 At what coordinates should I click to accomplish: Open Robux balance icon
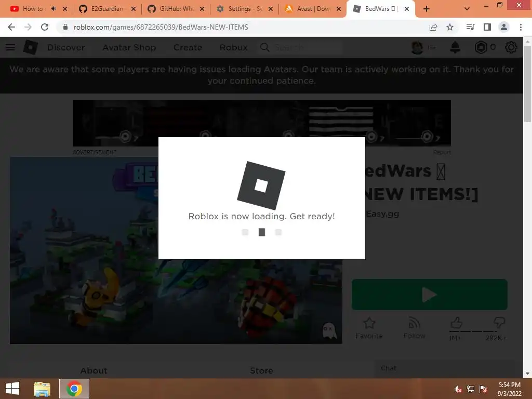pos(481,47)
